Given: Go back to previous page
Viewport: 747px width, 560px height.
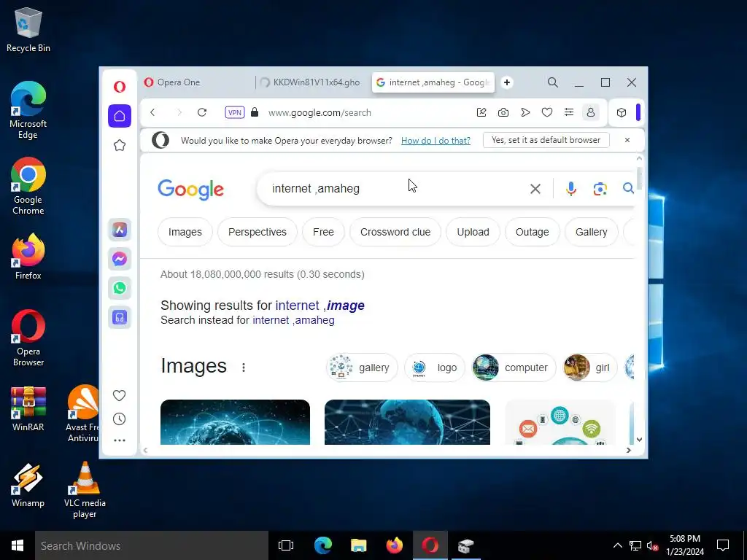Looking at the screenshot, I should (x=152, y=112).
